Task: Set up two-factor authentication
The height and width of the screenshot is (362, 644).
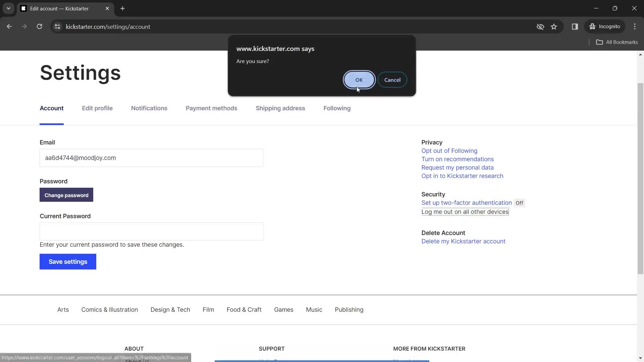Action: coord(467,203)
